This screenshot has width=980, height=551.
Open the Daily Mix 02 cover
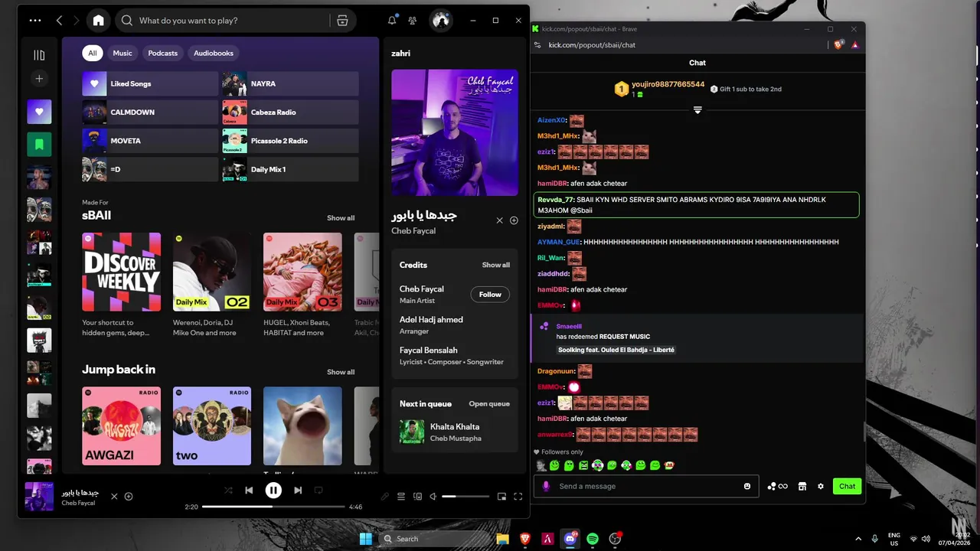(212, 272)
